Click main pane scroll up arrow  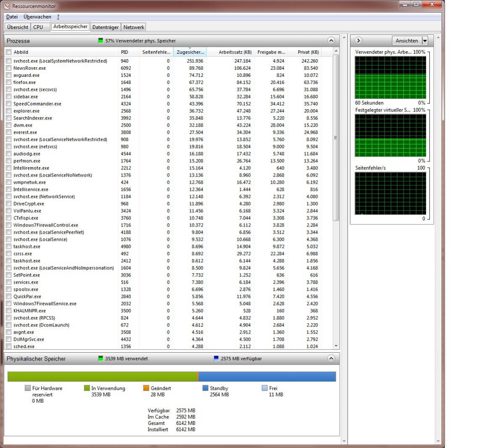point(344,37)
